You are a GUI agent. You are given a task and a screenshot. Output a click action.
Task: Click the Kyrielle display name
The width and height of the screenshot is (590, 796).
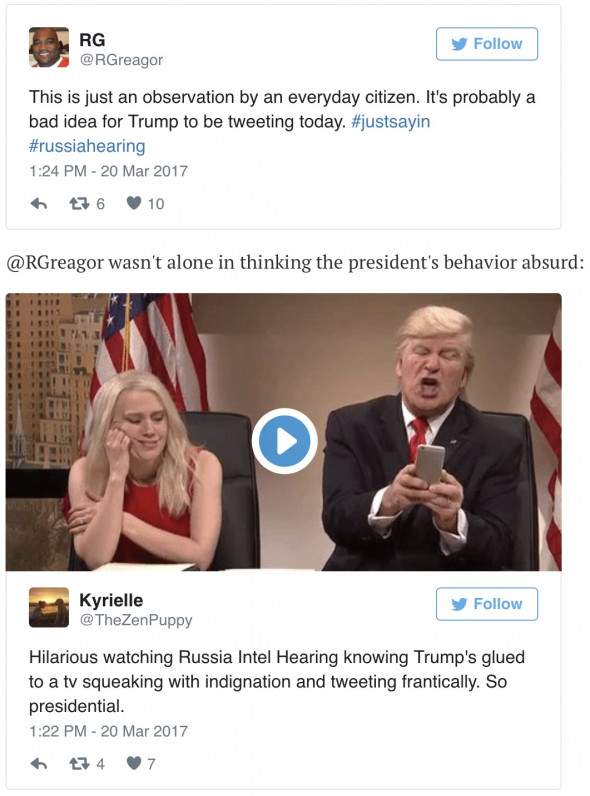(111, 600)
